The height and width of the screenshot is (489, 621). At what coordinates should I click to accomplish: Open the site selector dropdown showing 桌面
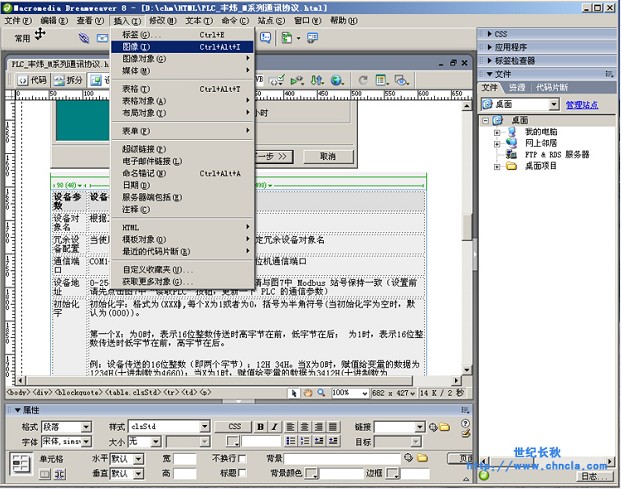coord(554,105)
